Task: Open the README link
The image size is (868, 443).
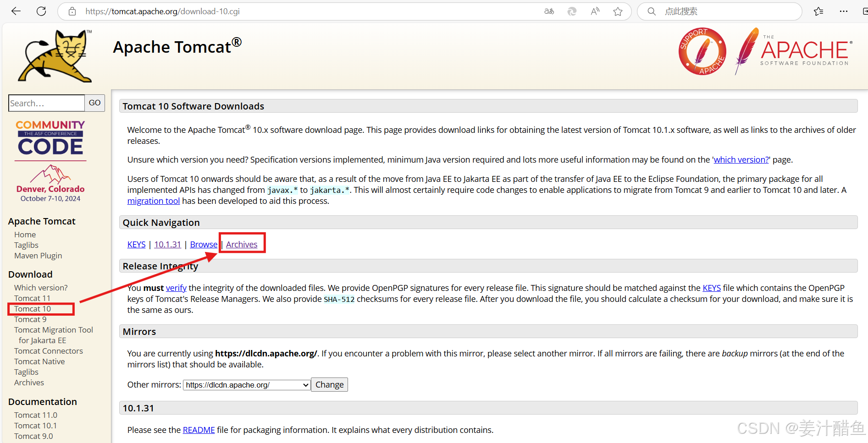Action: [x=199, y=430]
